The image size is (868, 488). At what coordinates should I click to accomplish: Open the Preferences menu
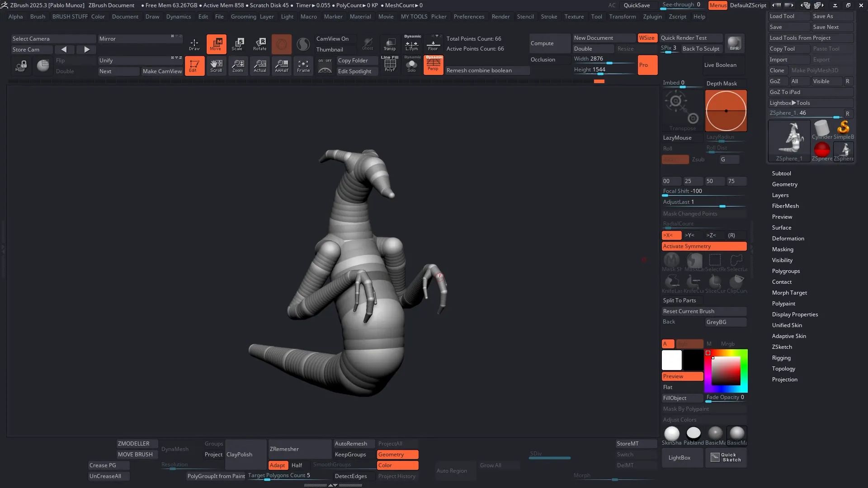tap(469, 17)
